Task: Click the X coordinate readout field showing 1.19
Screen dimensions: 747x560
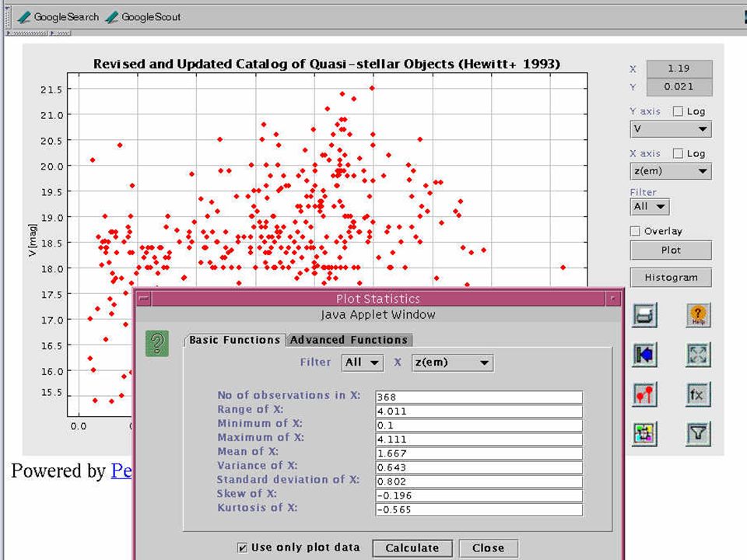Action: coord(679,68)
